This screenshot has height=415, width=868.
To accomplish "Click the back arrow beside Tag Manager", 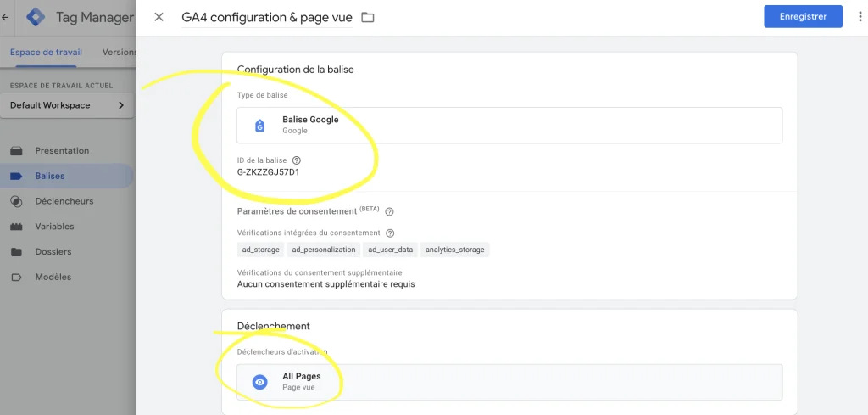I will (6, 17).
